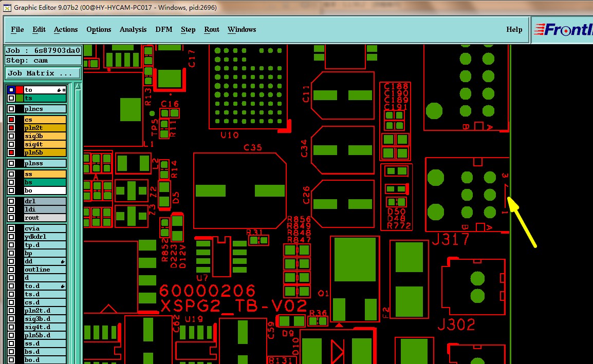Open the Rout menu

[x=212, y=29]
